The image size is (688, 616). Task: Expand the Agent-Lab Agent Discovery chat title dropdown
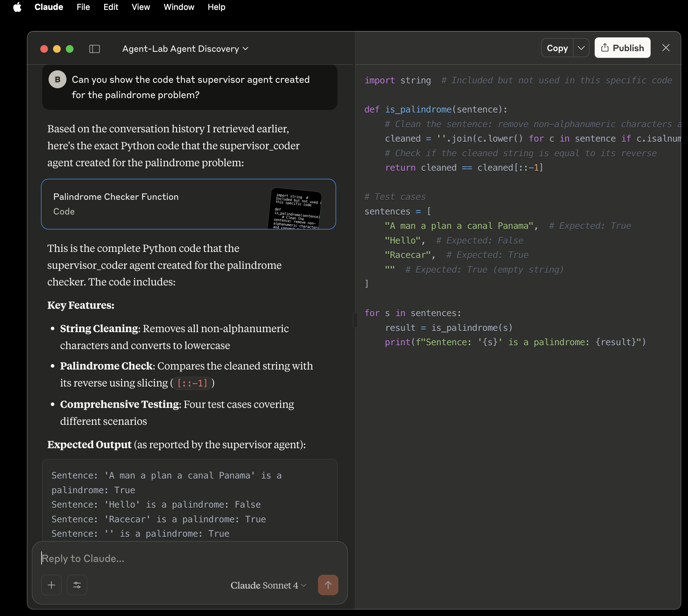point(185,49)
